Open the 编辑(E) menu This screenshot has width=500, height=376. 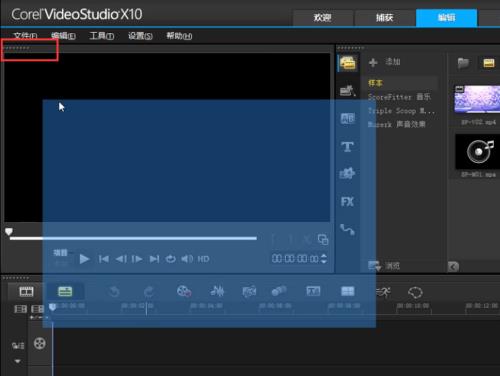(x=63, y=36)
